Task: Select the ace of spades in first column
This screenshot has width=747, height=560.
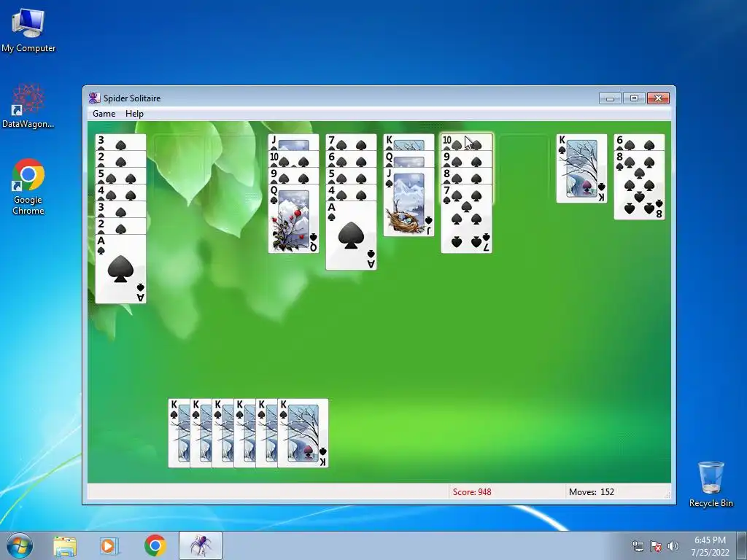Action: (x=120, y=268)
